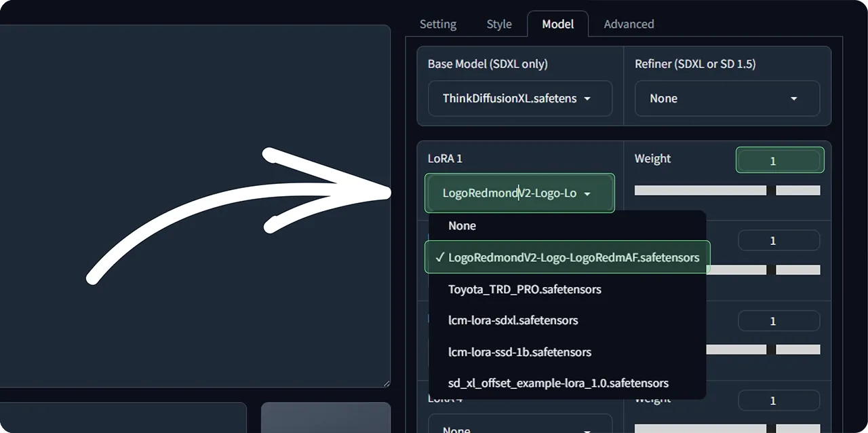Open the LoRA 1 selection dropdown
Screen dimensions: 868x433
click(x=519, y=193)
